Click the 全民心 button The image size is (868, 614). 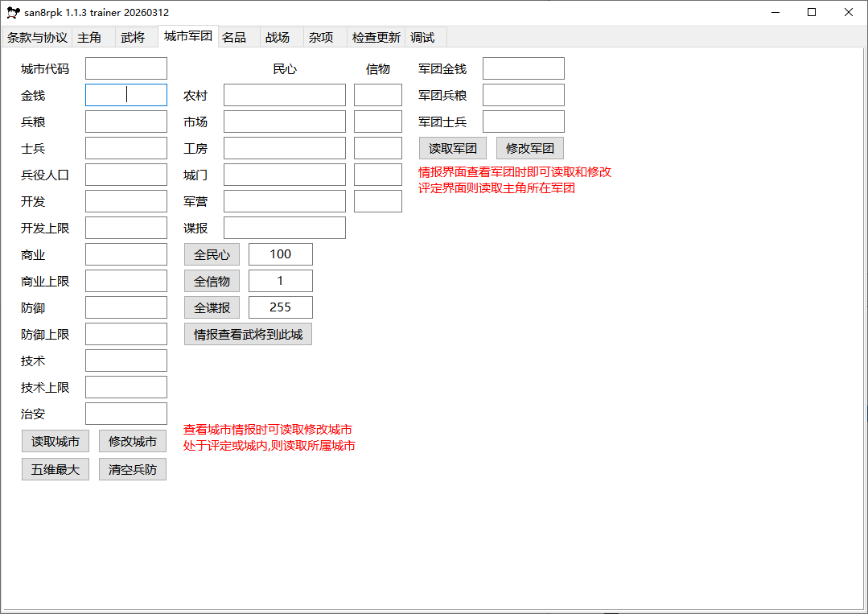(212, 255)
